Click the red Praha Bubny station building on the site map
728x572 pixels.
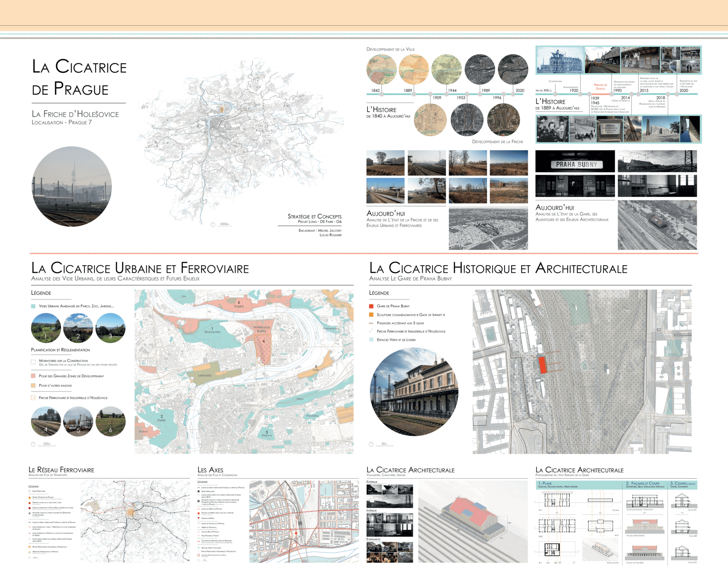pos(542,365)
